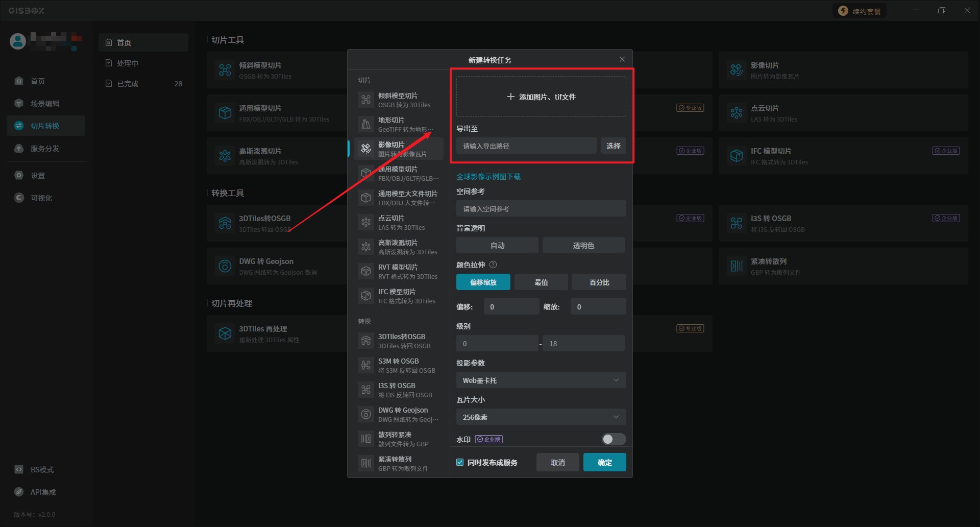Click the 确定 confirm button
The height and width of the screenshot is (527, 980).
[x=604, y=462]
